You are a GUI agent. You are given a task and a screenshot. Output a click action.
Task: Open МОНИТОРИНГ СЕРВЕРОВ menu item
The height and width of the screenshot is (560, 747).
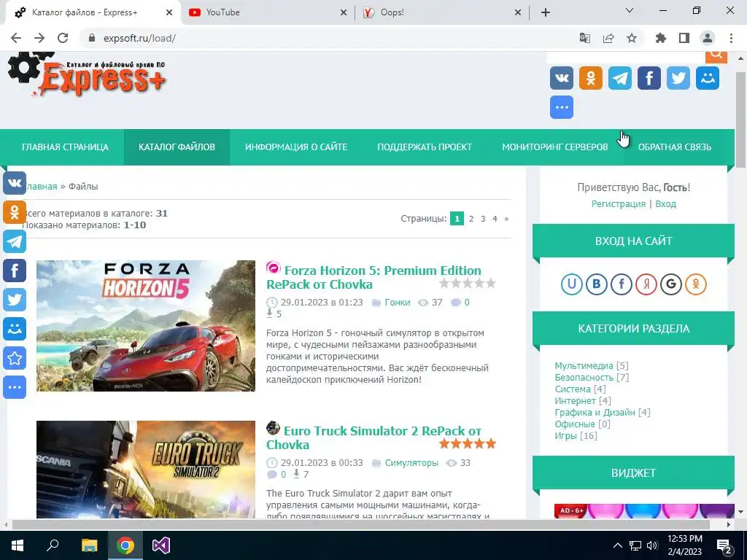point(555,147)
